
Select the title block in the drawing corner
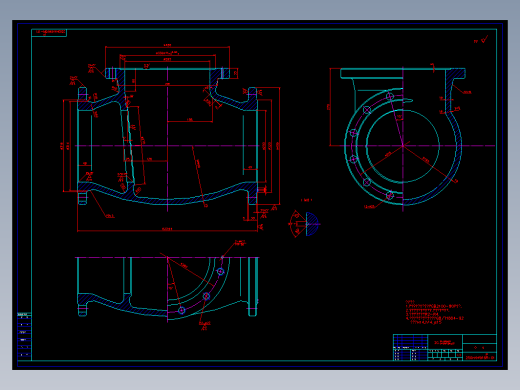pos(445,347)
